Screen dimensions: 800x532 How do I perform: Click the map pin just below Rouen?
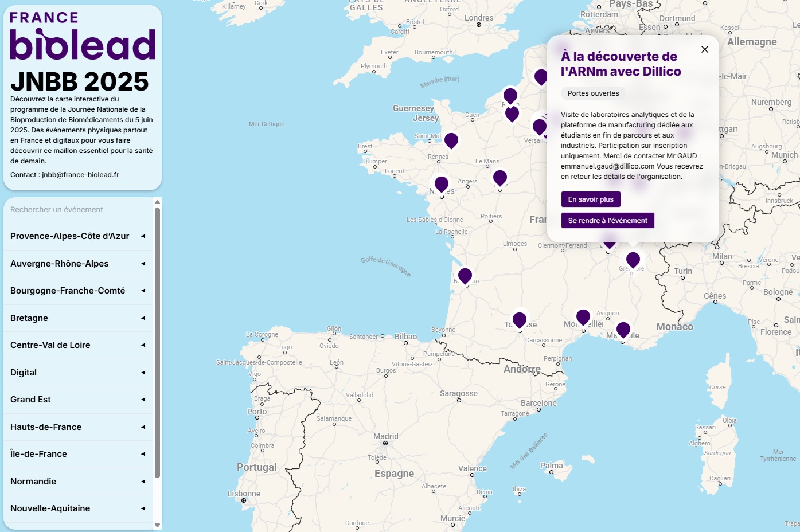click(512, 114)
